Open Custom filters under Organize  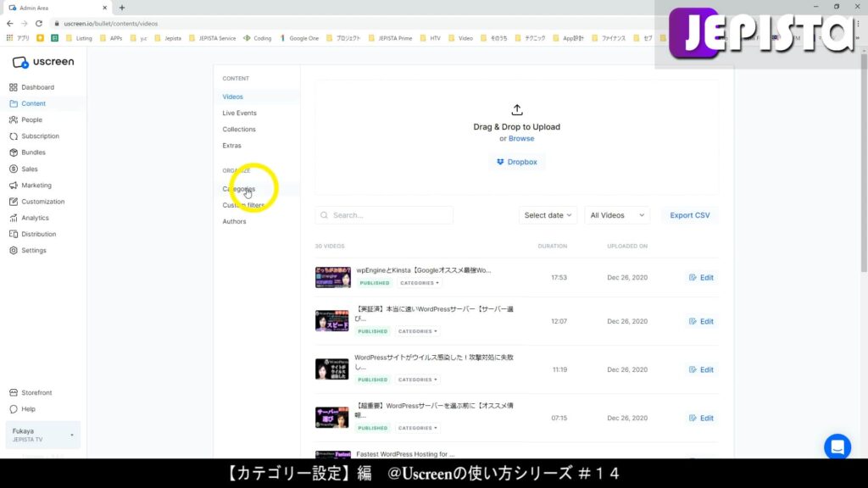pyautogui.click(x=243, y=205)
